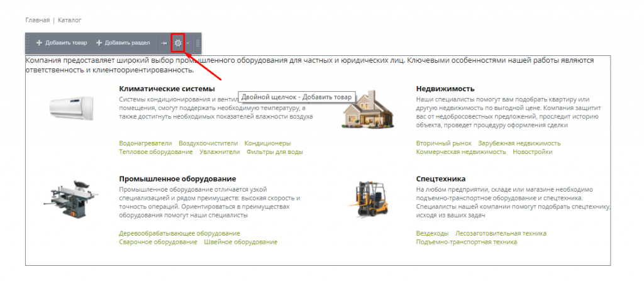
Task: Open Сварочное оборудование link
Action: 158,242
